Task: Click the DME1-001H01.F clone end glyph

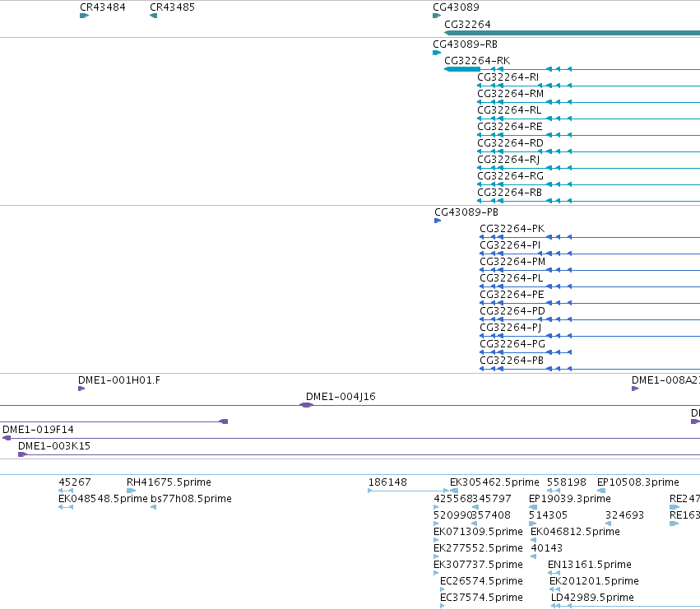Action: [81, 389]
